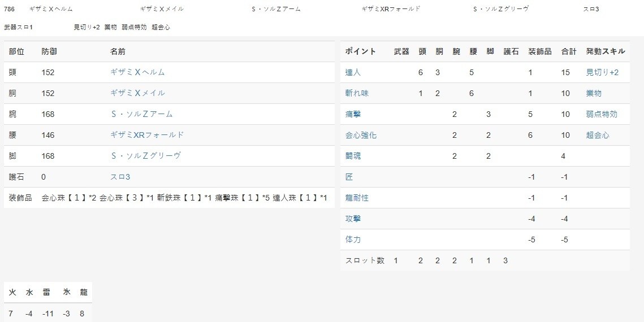Open the ギザミXRフォールド link in armor table
Image resolution: width=644 pixels, height=322 pixels.
[146, 135]
